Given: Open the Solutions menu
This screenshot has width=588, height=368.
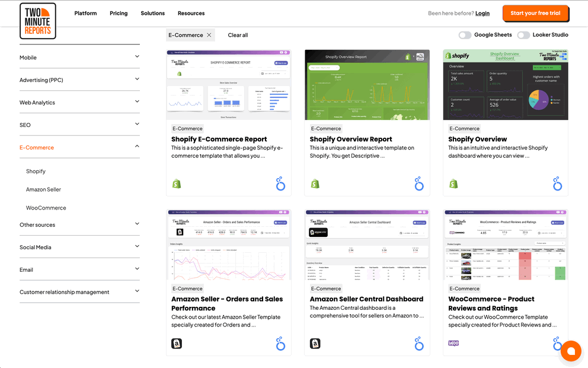Looking at the screenshot, I should 152,12.
